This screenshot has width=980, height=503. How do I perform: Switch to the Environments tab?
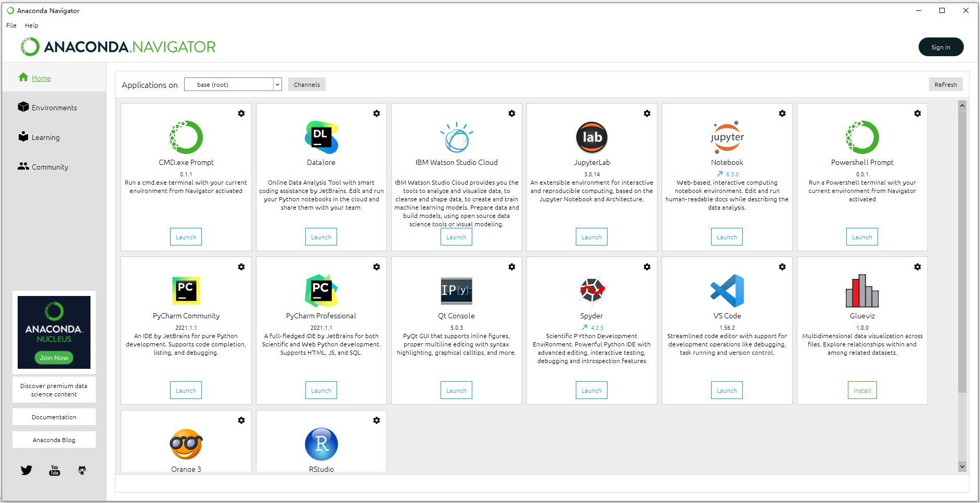pos(54,108)
